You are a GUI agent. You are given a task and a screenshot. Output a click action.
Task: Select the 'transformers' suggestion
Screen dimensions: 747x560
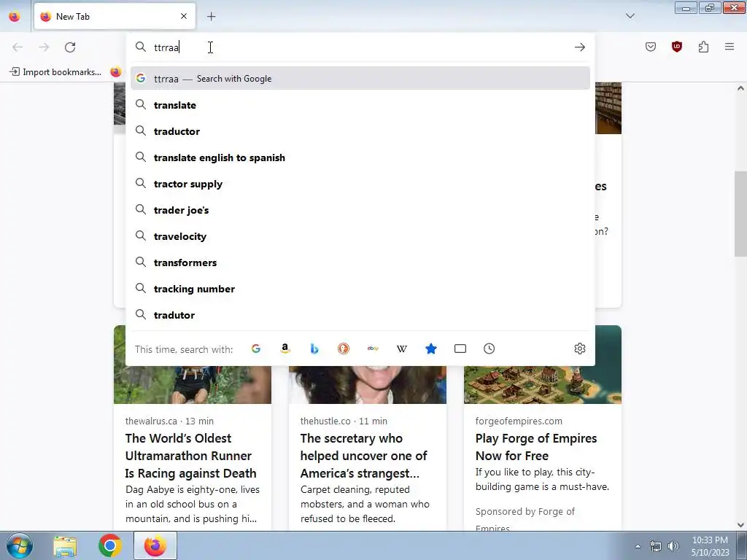point(360,262)
